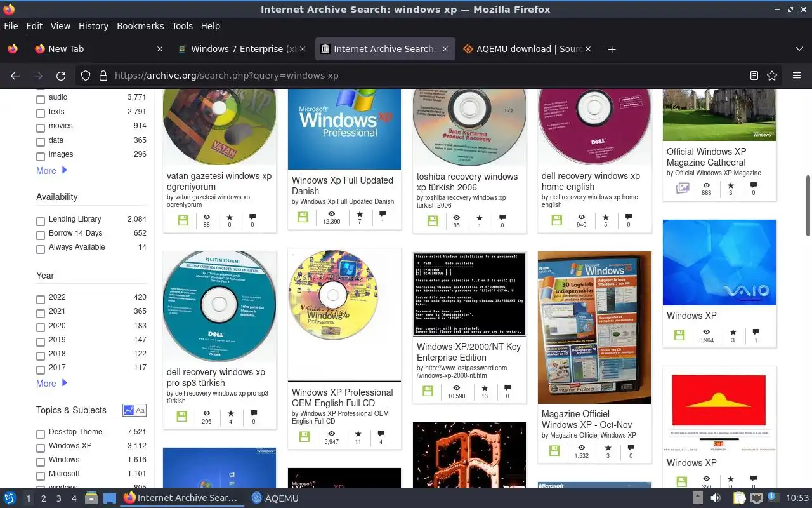The image size is (812, 508).
Task: Switch to workspace 2 in taskbar
Action: 43,498
